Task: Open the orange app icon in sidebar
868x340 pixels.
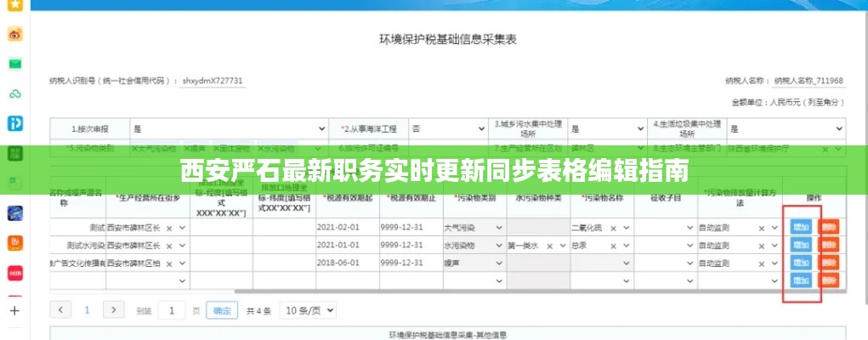Action: coord(14,243)
